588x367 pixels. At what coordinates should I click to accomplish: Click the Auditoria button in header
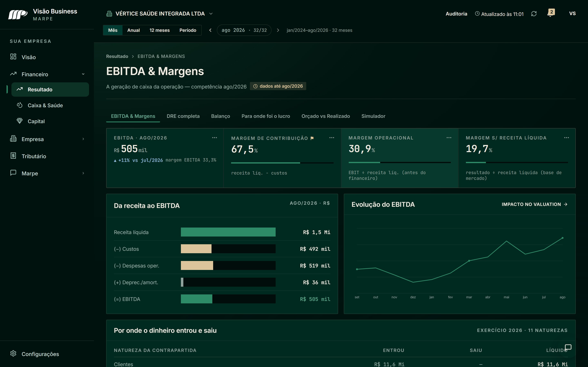click(456, 14)
